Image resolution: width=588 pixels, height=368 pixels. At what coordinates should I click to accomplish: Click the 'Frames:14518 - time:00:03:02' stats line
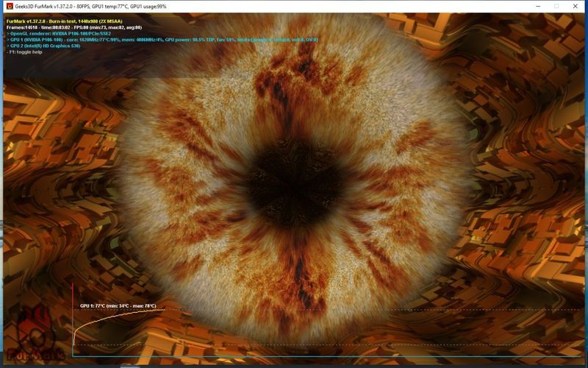point(74,27)
